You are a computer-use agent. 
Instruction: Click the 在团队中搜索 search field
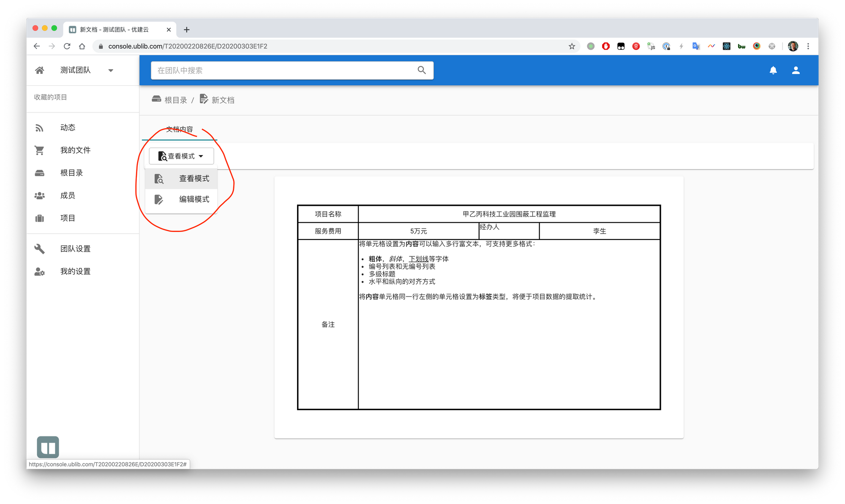283,71
